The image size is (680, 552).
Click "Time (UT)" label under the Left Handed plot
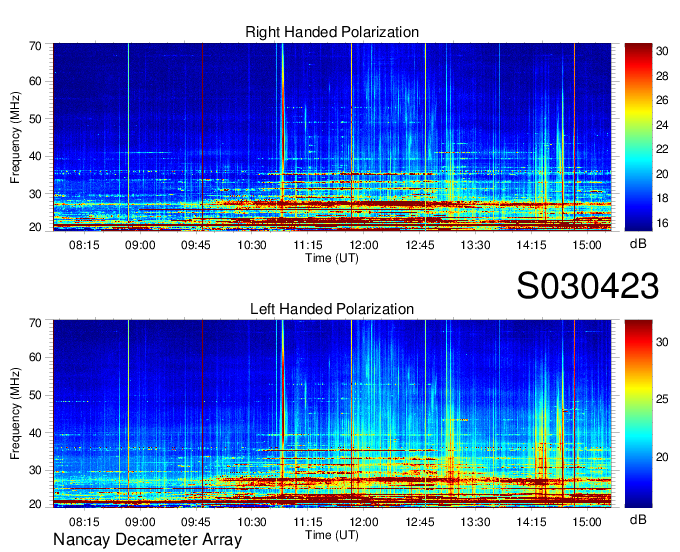tap(332, 535)
